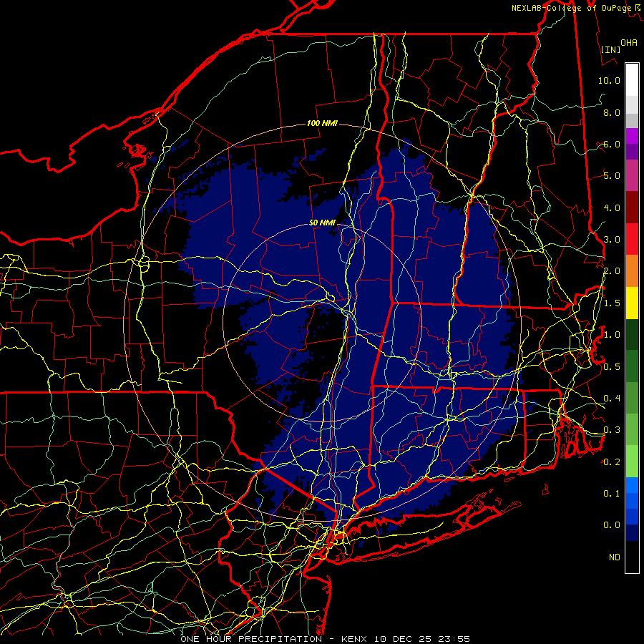Pick the yellow legend segment
Image resolution: width=644 pixels, height=644 pixels.
coord(632,303)
